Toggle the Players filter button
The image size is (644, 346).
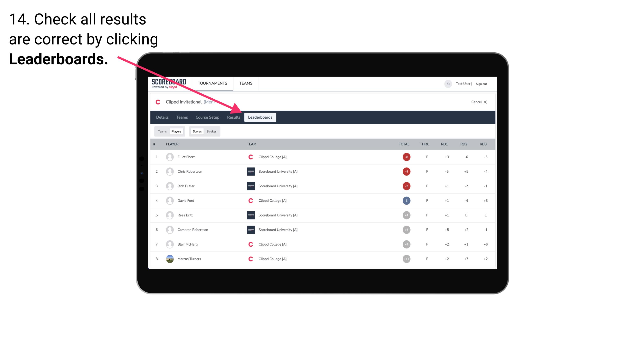click(x=176, y=131)
